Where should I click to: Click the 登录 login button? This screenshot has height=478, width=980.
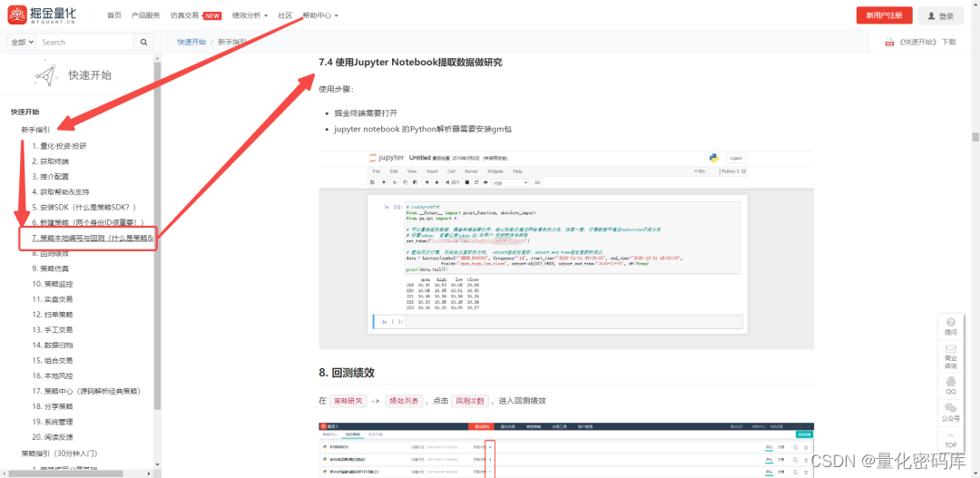click(x=941, y=15)
